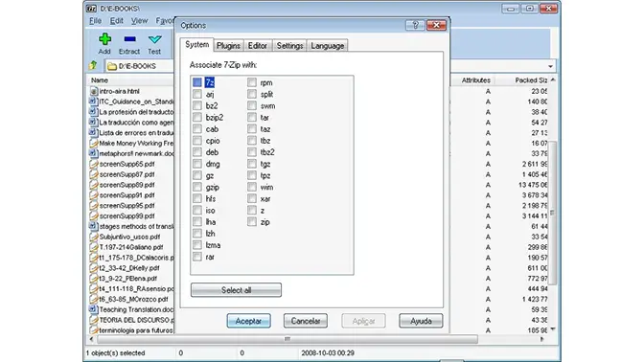Check the arj association box

[x=197, y=94]
